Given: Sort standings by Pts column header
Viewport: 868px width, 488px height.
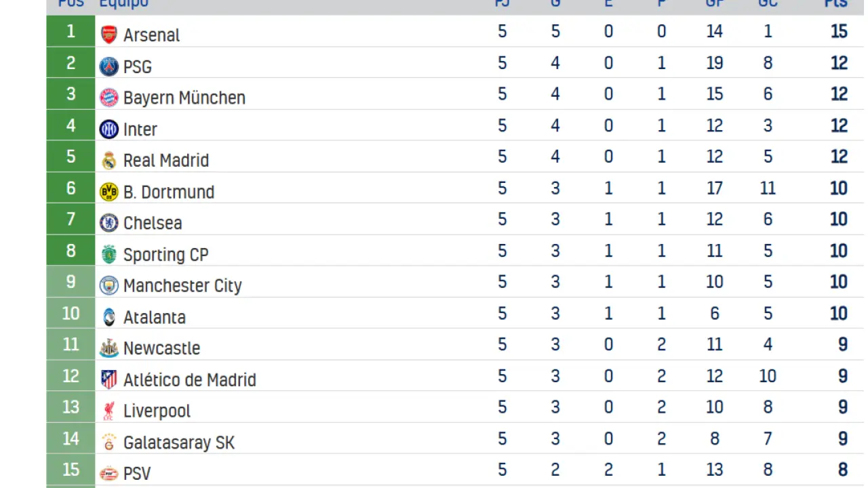Looking at the screenshot, I should point(835,3).
